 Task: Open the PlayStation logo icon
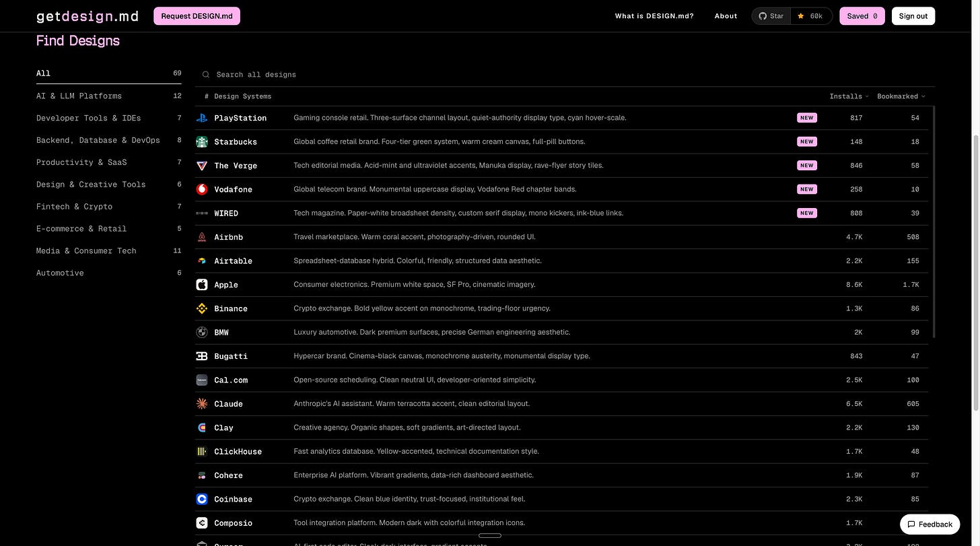(202, 118)
